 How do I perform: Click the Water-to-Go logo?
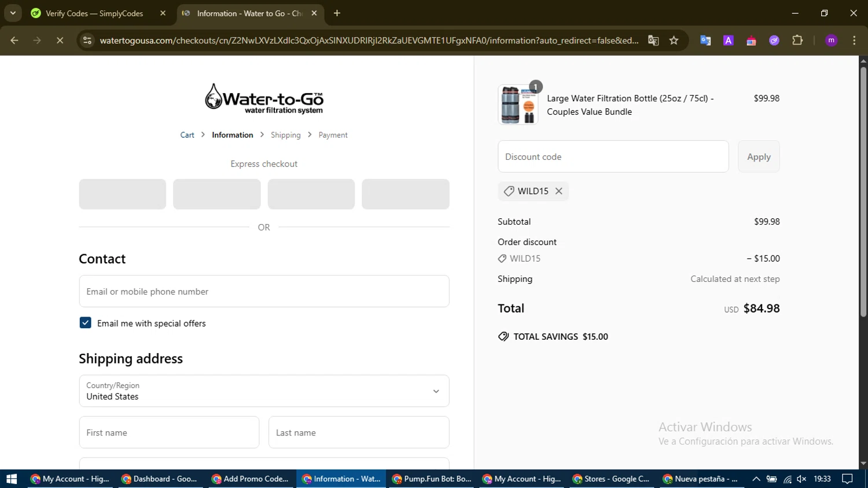tap(264, 98)
